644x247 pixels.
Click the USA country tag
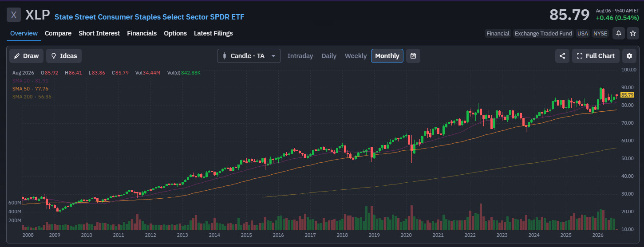(x=582, y=33)
